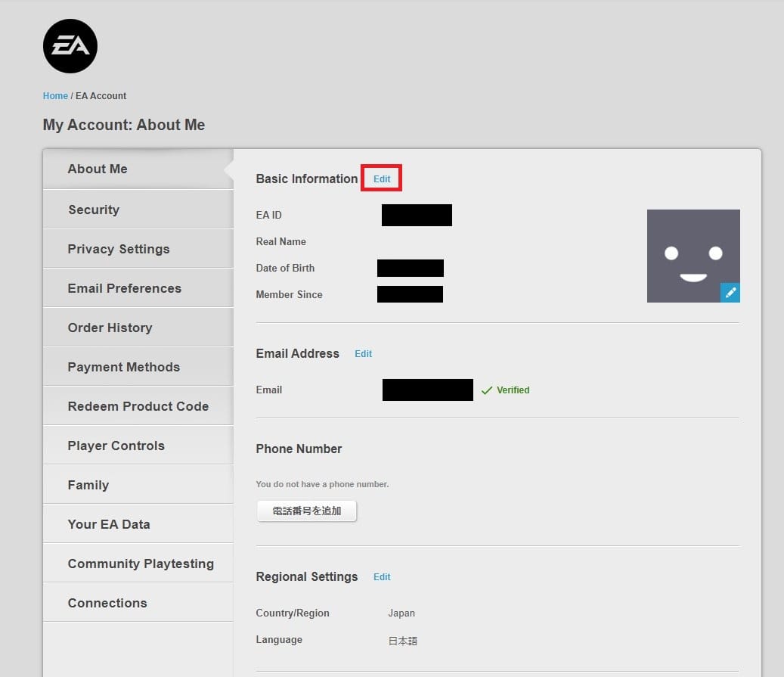Click the 'My Account: About Me' heading

[x=124, y=125]
